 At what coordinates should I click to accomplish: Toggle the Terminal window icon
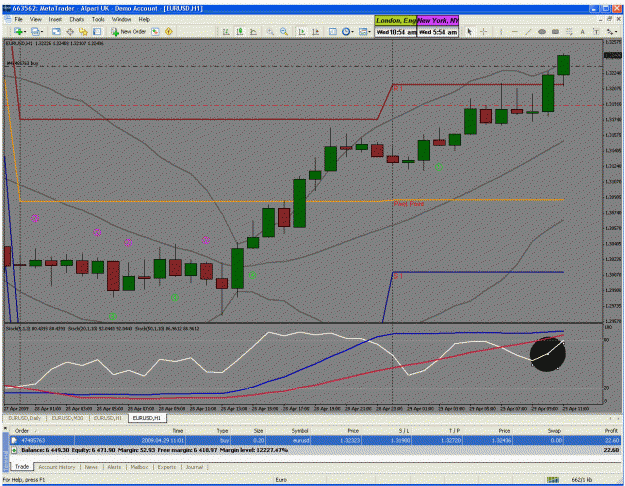click(x=97, y=31)
